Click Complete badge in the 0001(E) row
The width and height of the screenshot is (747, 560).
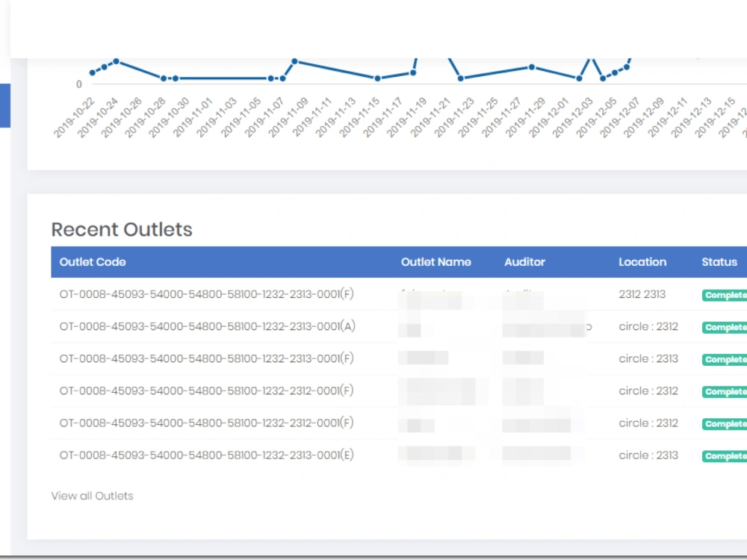coord(724,455)
